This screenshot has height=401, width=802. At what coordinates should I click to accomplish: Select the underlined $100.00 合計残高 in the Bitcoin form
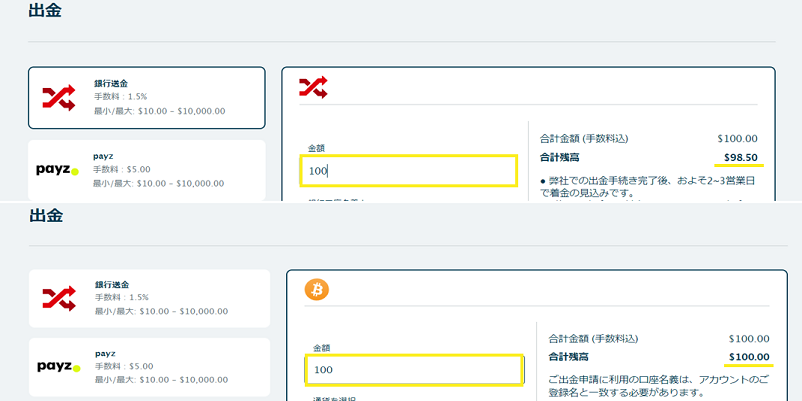[749, 357]
